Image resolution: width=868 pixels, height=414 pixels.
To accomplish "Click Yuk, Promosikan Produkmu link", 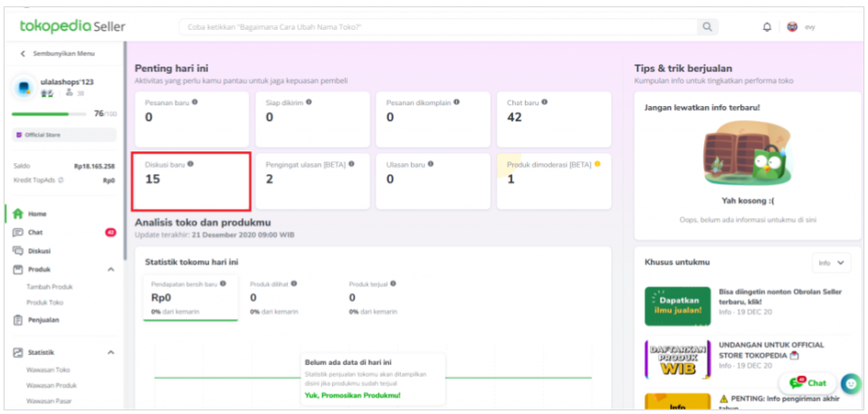I will pyautogui.click(x=352, y=395).
